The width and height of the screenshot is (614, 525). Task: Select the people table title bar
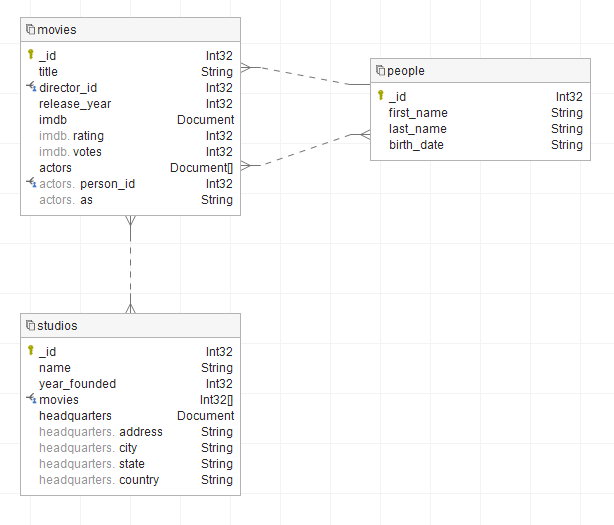point(480,71)
